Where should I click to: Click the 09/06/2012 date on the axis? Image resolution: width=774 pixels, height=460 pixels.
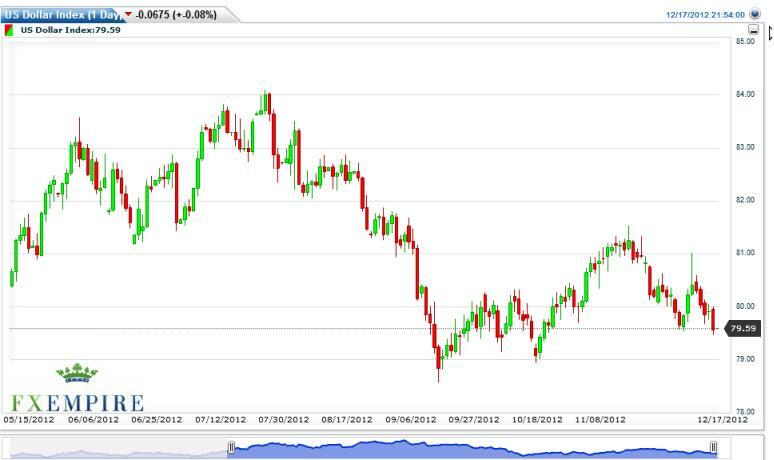(x=410, y=420)
